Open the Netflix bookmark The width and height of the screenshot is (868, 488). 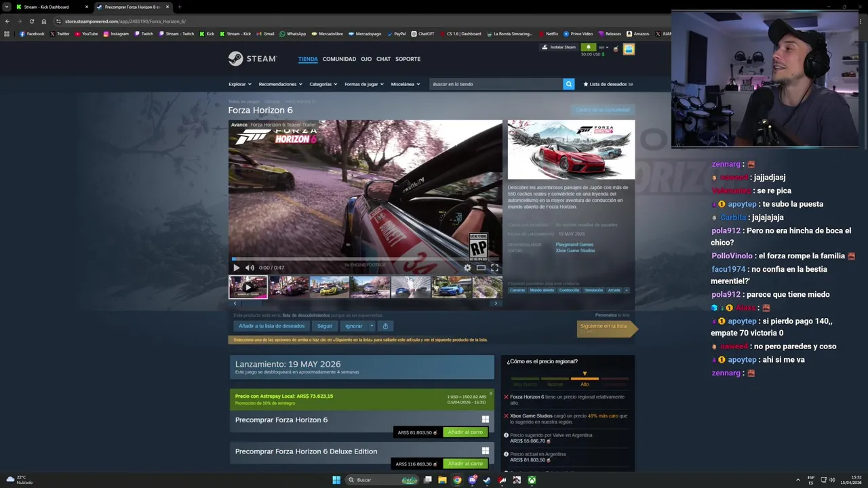point(549,34)
